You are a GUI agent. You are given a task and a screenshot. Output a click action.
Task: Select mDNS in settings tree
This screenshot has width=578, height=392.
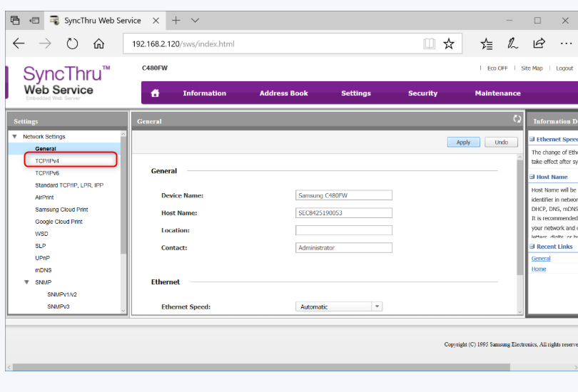click(x=44, y=270)
